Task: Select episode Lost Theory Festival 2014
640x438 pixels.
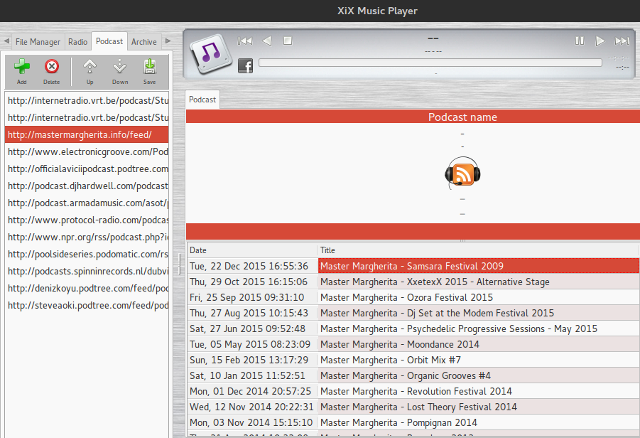Action: click(x=478, y=407)
